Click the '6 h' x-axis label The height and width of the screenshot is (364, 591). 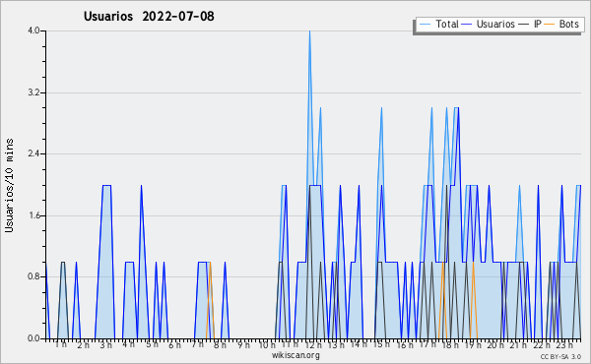pos(174,345)
